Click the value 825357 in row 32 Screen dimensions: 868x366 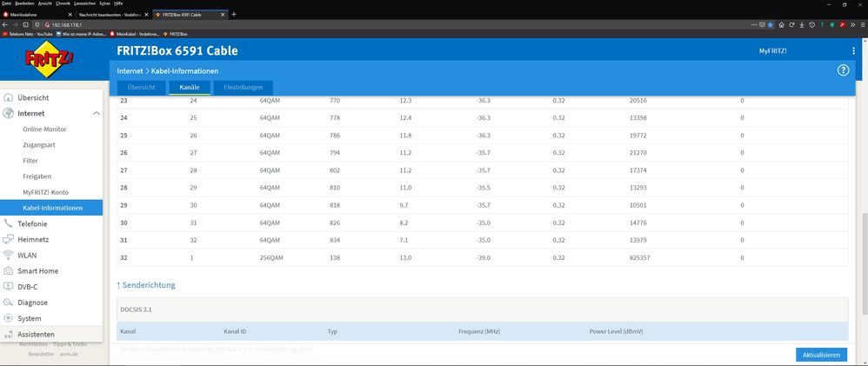coord(639,258)
